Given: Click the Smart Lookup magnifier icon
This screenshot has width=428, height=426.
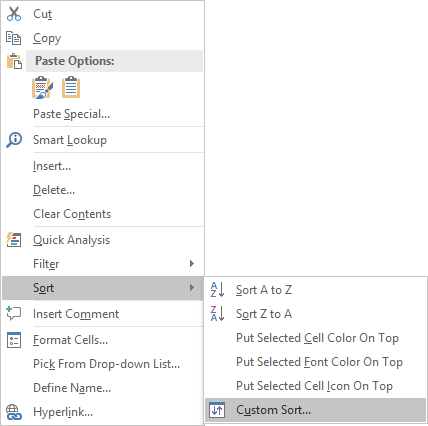Looking at the screenshot, I should coord(14,140).
